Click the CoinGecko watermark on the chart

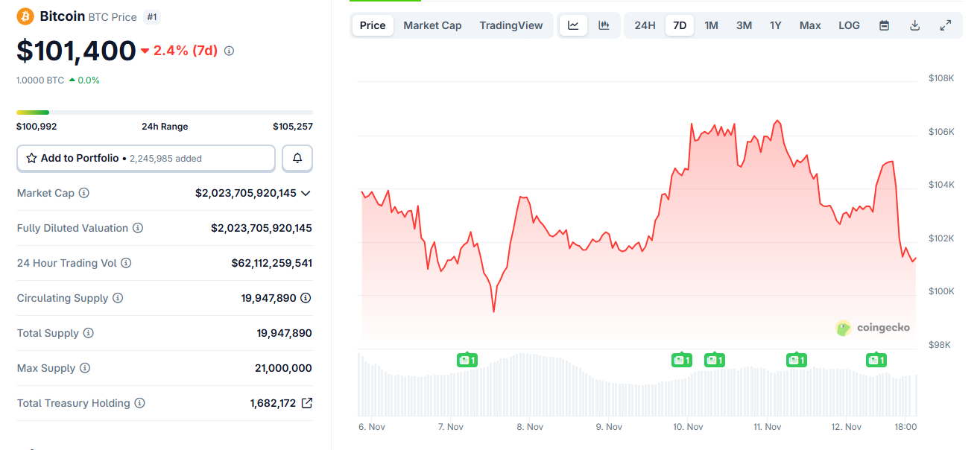[x=872, y=328]
